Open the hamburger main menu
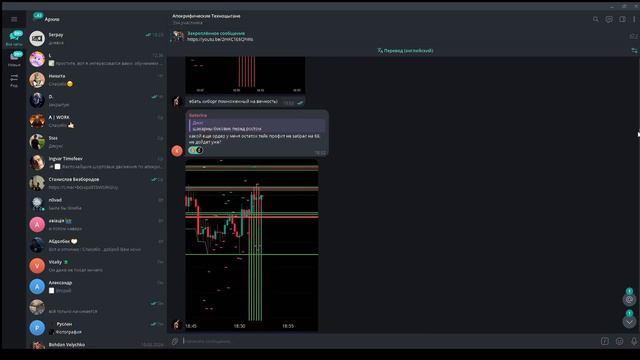The width and height of the screenshot is (640, 360). pyautogui.click(x=14, y=19)
